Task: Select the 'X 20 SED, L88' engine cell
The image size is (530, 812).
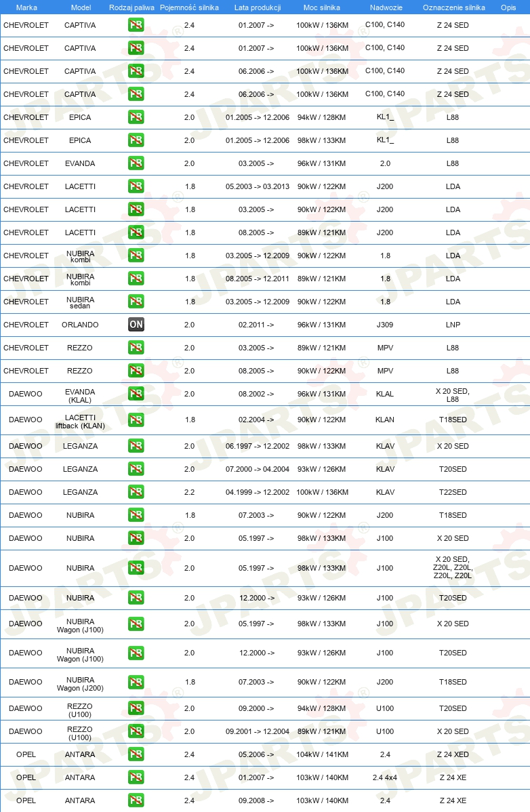Action: 453,395
